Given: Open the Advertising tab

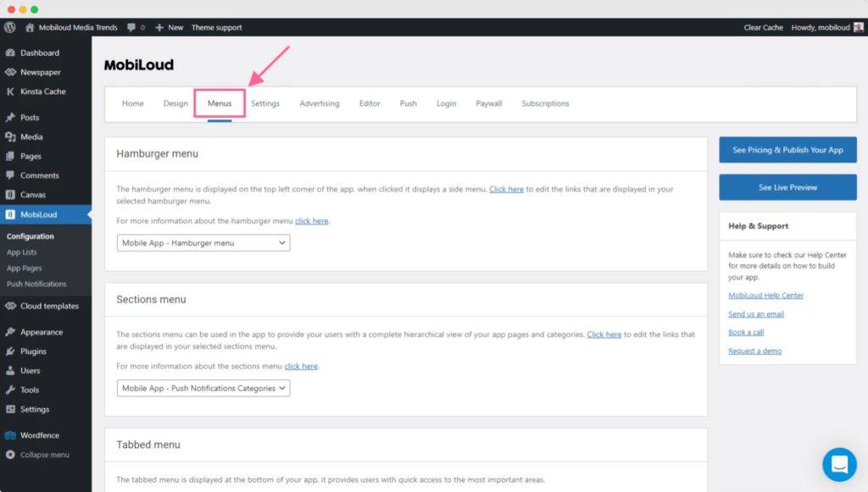Looking at the screenshot, I should pyautogui.click(x=320, y=103).
